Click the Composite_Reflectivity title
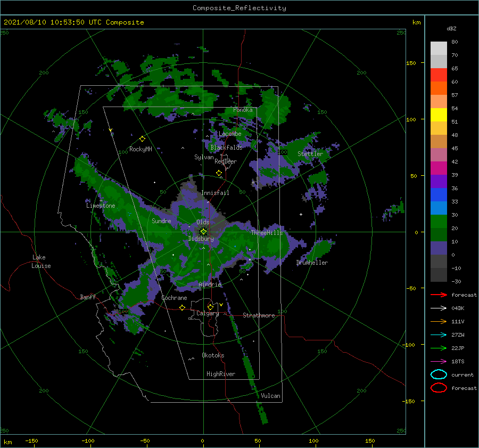The image size is (479, 448). (239, 8)
